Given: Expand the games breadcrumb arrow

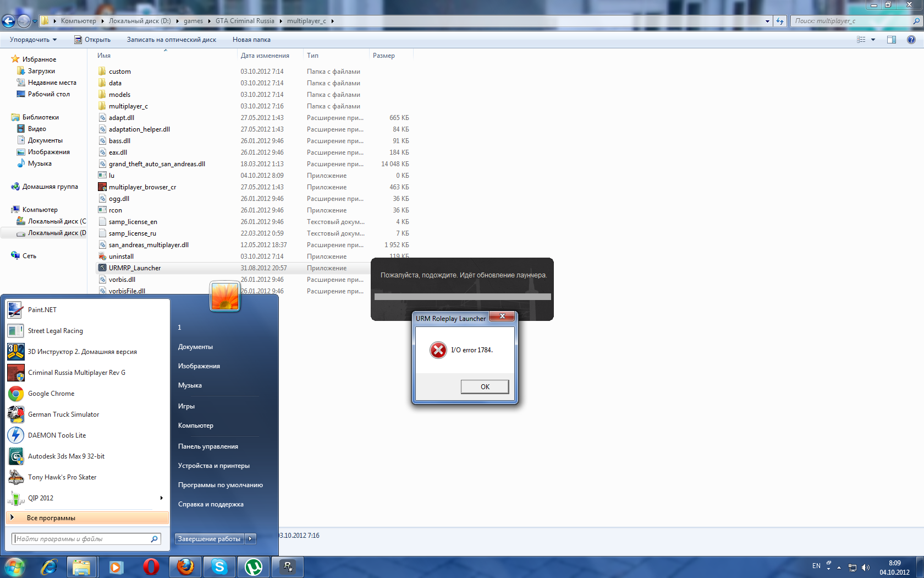Looking at the screenshot, I should pos(209,21).
